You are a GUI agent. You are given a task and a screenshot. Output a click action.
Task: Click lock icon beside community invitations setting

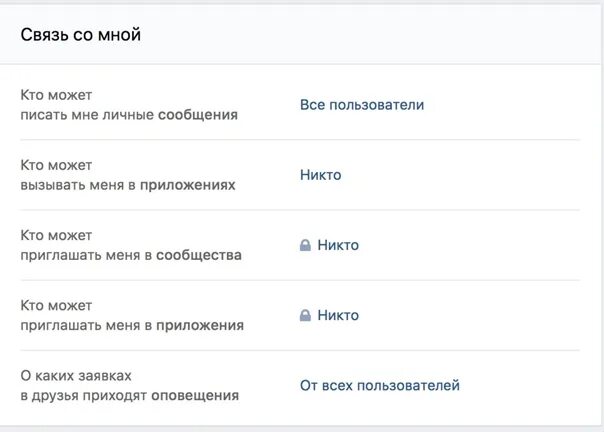coord(305,245)
